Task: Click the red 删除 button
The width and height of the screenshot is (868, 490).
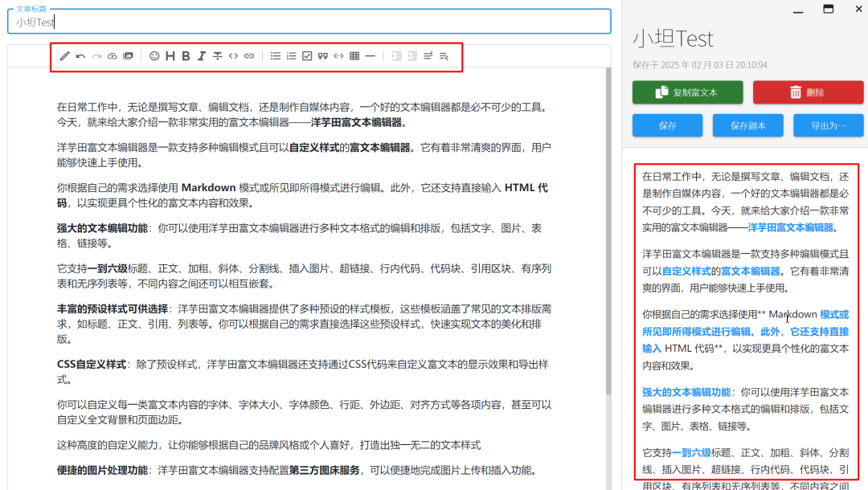Action: (808, 92)
